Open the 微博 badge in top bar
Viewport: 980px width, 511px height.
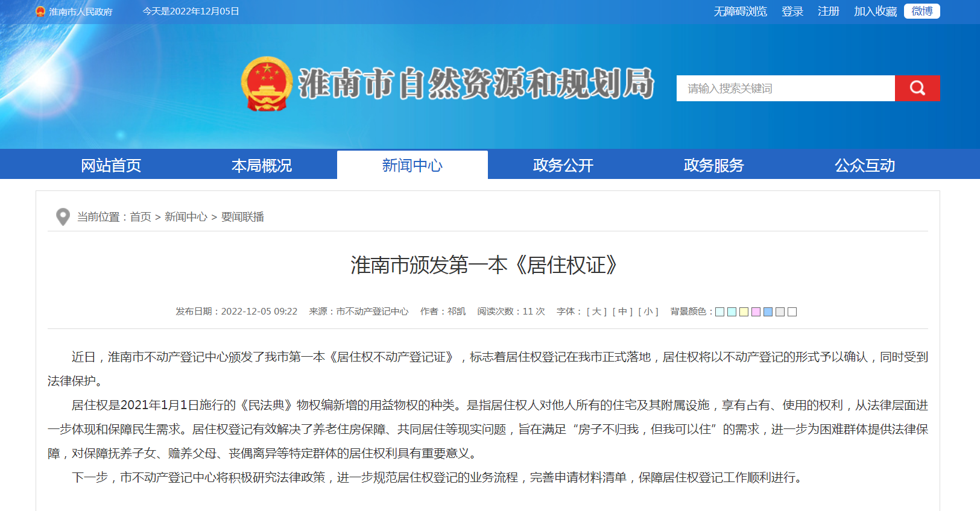click(x=922, y=11)
